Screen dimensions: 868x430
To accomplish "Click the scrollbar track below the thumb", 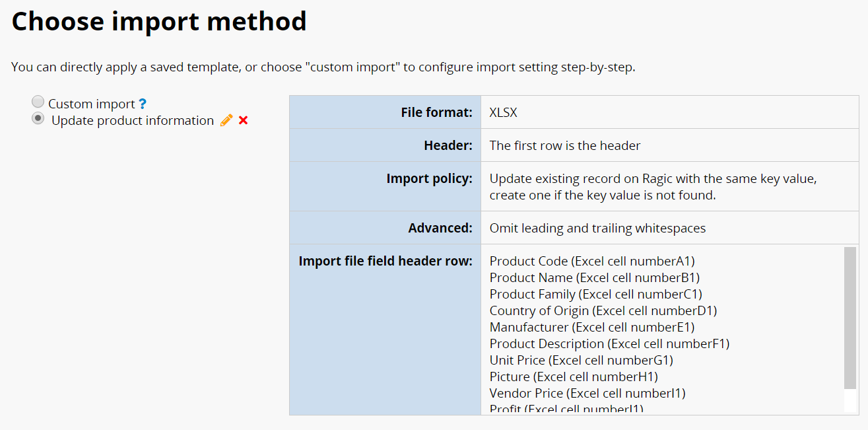I will click(850, 400).
